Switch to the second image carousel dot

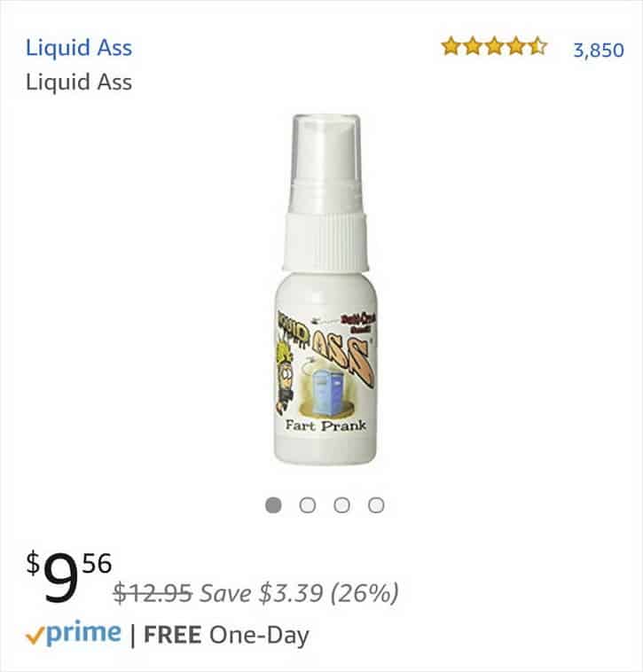pos(308,504)
